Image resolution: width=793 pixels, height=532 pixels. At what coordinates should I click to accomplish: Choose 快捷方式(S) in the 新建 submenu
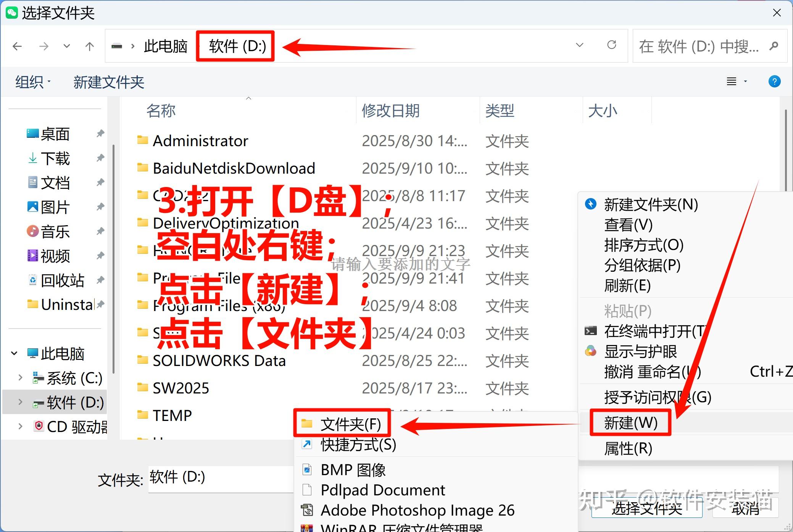(x=358, y=445)
